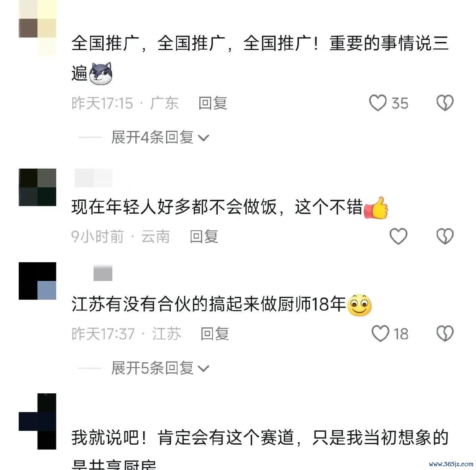This screenshot has width=476, height=470.
Task: Reply to the 9小时前 云南 comment
Action: 204,237
